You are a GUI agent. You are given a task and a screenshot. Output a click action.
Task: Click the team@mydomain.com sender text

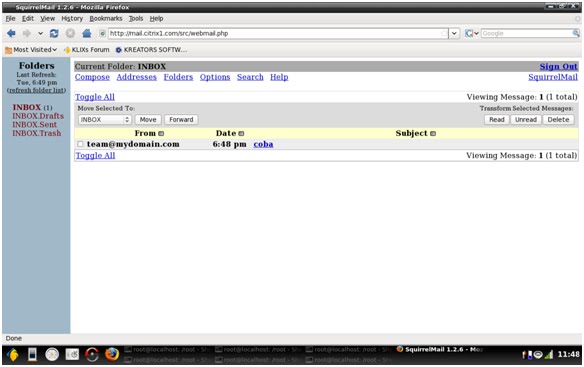133,144
